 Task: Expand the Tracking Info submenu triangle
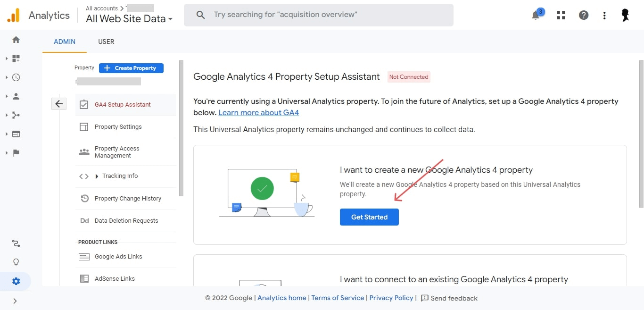[97, 176]
